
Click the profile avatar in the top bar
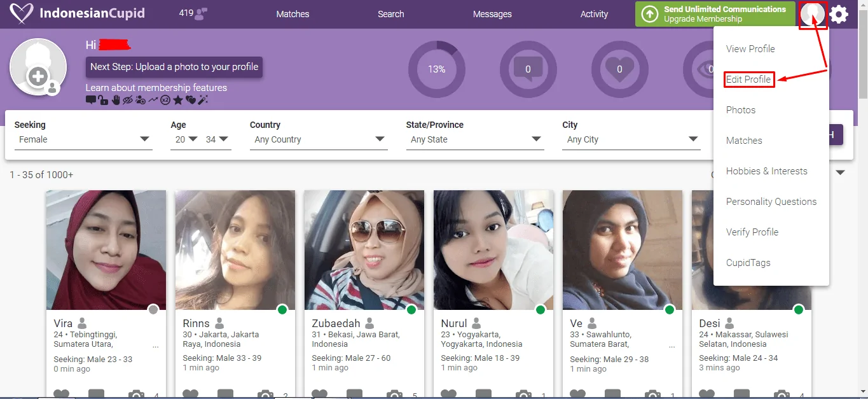(813, 14)
